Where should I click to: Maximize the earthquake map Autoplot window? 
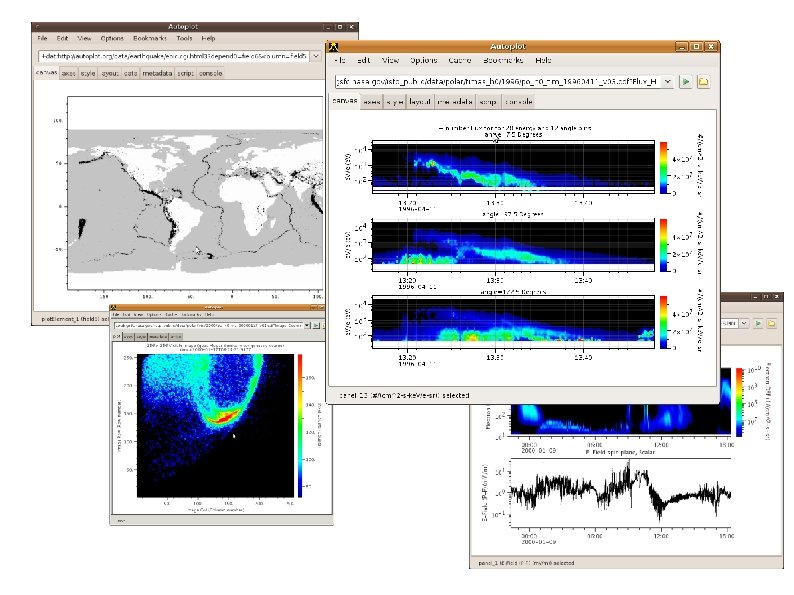pos(340,27)
